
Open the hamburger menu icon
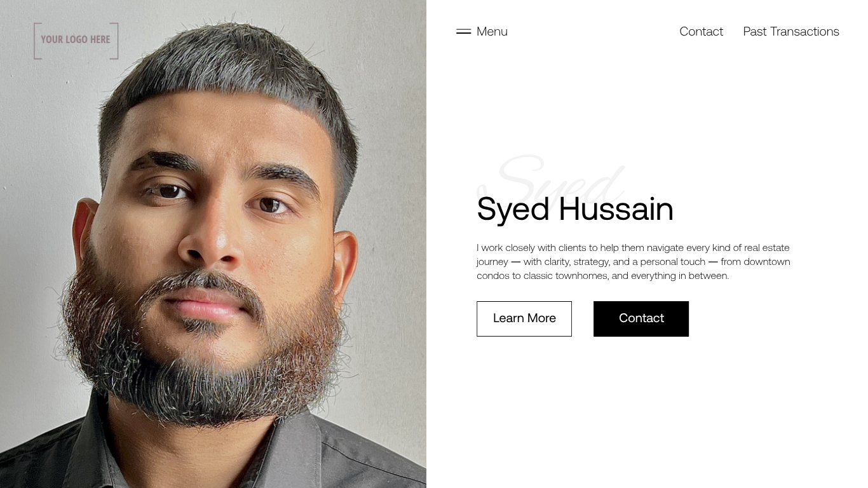point(463,31)
